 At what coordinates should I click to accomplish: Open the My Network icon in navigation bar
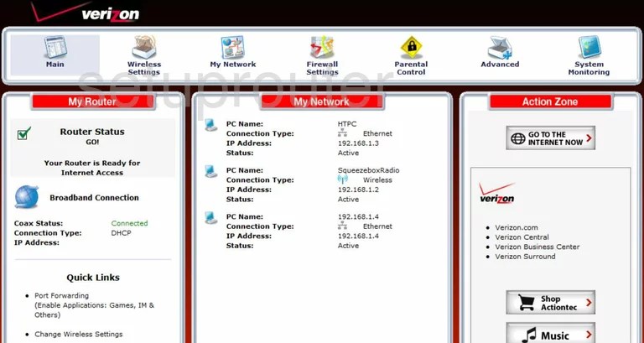(233, 47)
